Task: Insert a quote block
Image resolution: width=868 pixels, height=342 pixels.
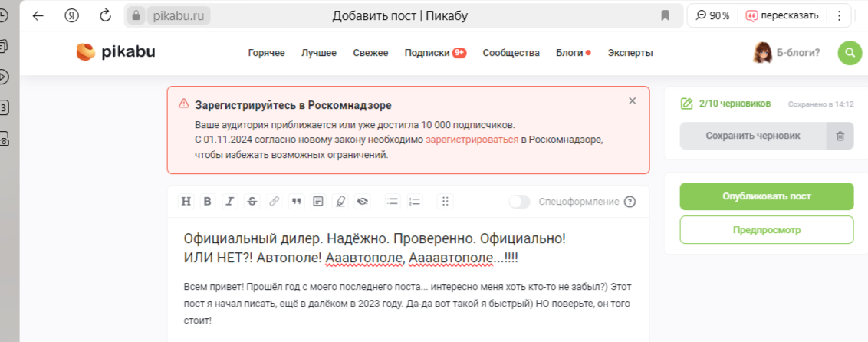Action: coord(296,202)
